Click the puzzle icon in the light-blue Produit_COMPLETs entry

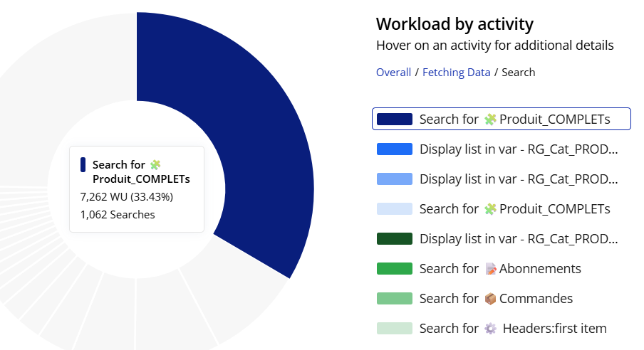point(490,209)
